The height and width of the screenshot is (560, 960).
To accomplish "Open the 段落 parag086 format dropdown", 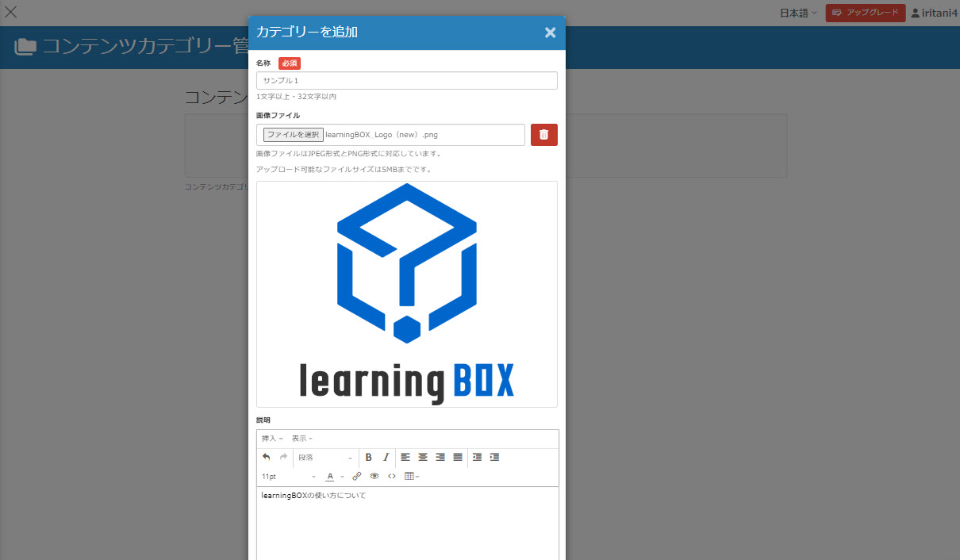I will click(325, 458).
